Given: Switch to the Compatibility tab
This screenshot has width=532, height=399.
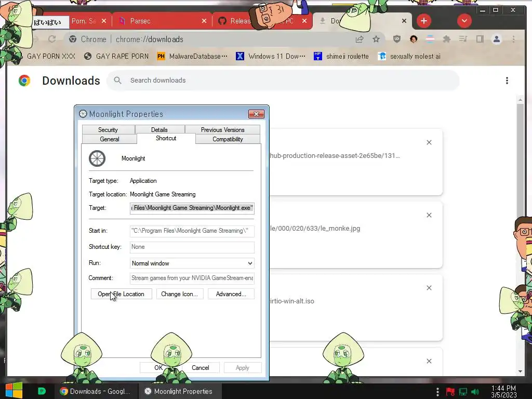Looking at the screenshot, I should pos(228,139).
